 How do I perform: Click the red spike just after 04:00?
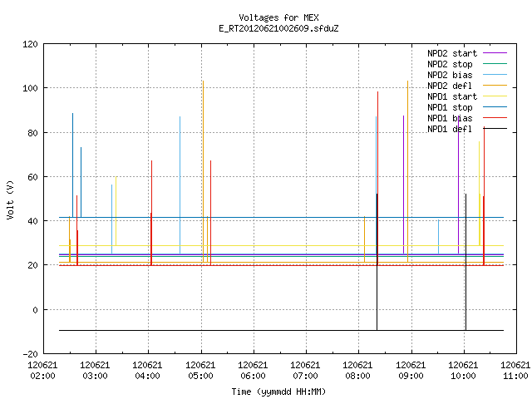pos(151,213)
